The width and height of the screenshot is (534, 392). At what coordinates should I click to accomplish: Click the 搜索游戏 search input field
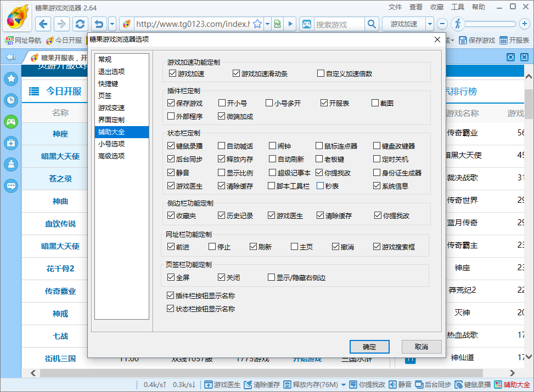[339, 24]
